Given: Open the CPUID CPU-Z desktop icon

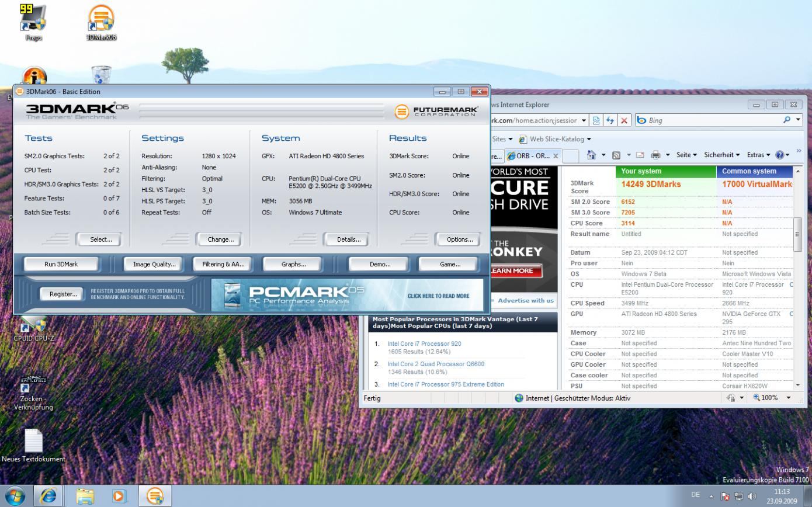Looking at the screenshot, I should click(x=34, y=329).
